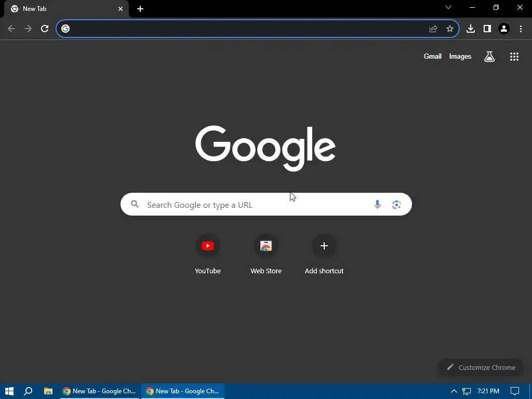Close the New Tab tab
The height and width of the screenshot is (399, 532).
tap(121, 9)
